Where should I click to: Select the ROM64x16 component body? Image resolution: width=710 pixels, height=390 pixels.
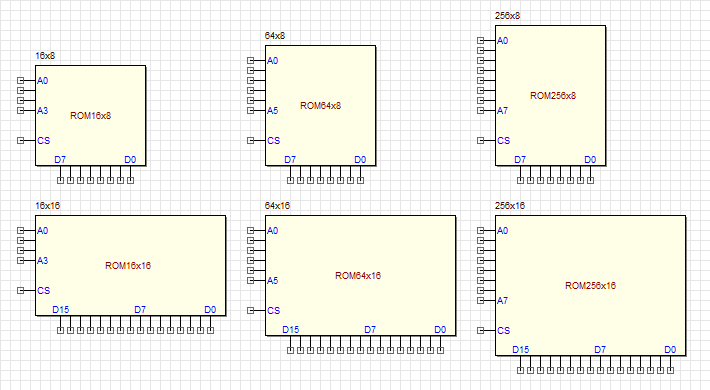(x=360, y=275)
